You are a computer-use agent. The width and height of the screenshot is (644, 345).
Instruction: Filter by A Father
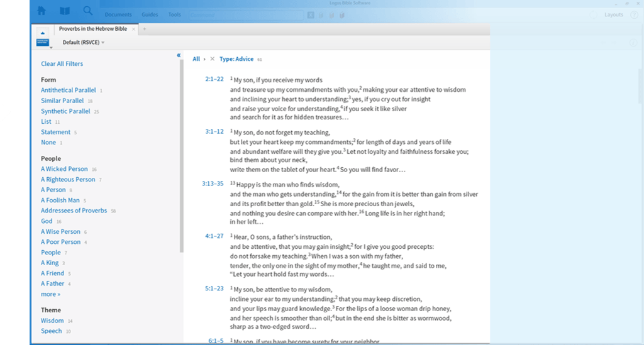(x=52, y=283)
